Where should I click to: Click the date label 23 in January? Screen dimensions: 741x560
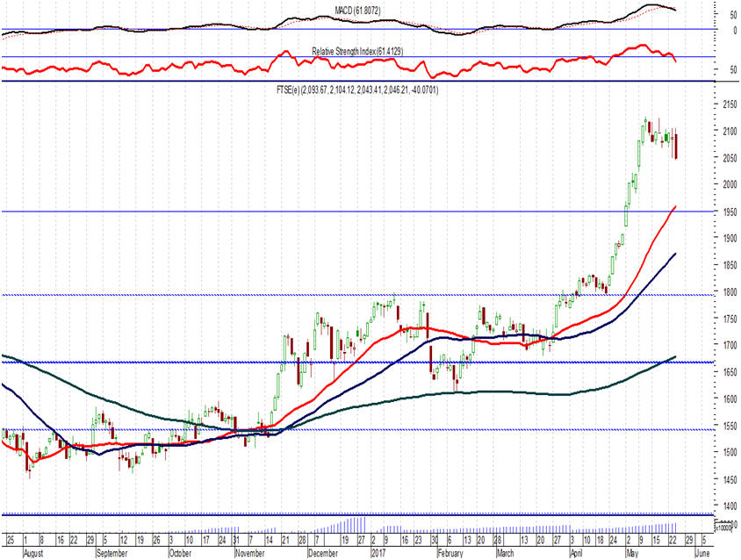coord(418,540)
